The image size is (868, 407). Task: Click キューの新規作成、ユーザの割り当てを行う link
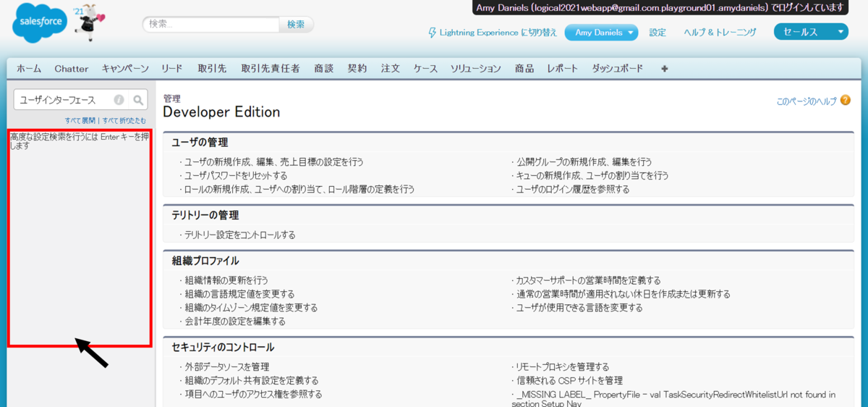tap(592, 175)
